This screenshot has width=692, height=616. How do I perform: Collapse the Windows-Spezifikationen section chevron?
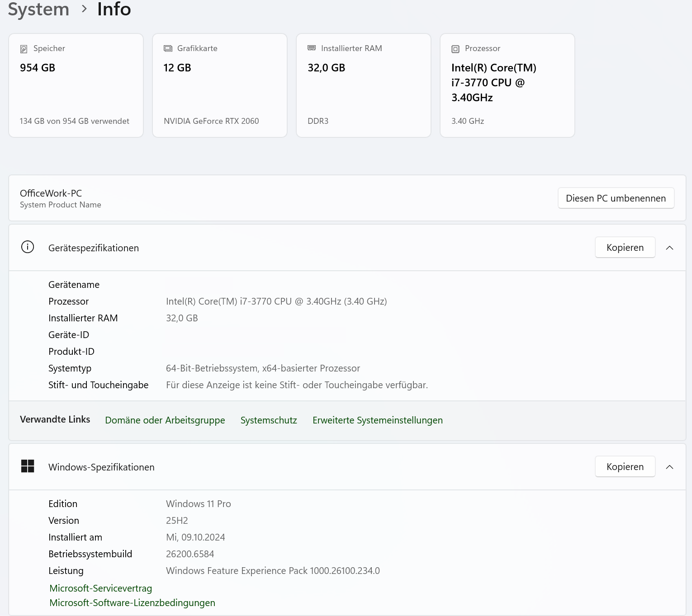[670, 467]
